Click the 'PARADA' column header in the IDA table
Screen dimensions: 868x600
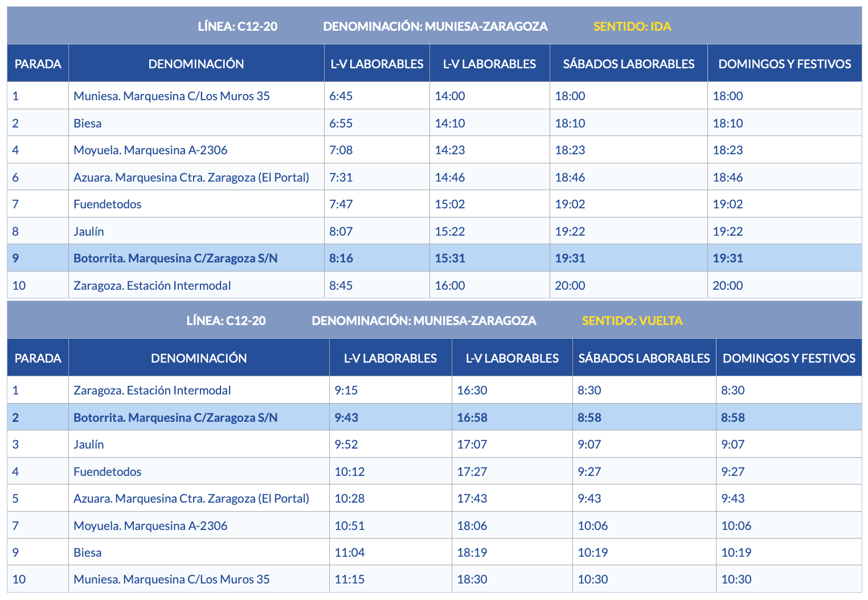point(38,64)
